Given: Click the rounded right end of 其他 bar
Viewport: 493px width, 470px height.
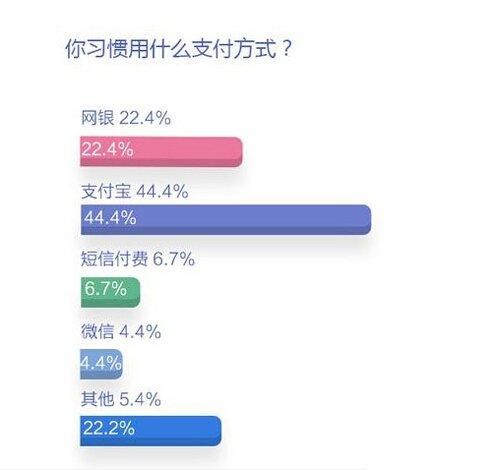Looking at the screenshot, I should coord(216,431).
